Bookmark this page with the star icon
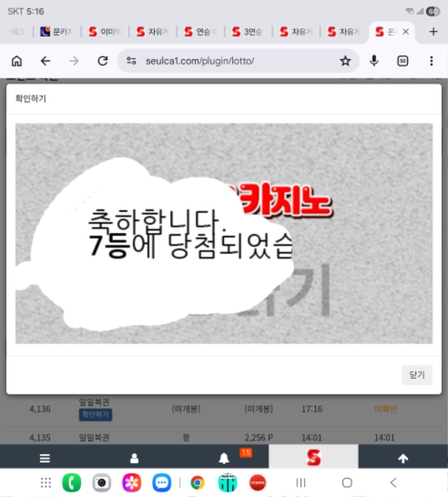 346,61
